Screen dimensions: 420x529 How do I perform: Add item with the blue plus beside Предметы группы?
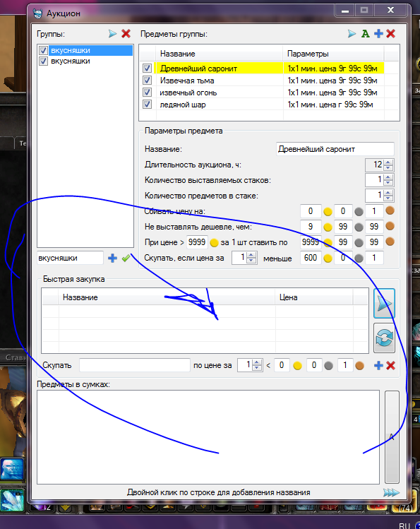click(x=378, y=33)
